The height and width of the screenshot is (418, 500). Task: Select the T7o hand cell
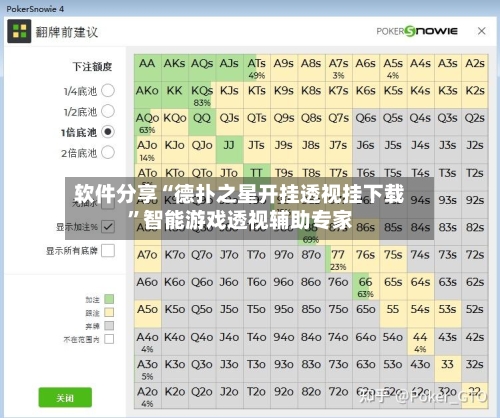click(257, 259)
